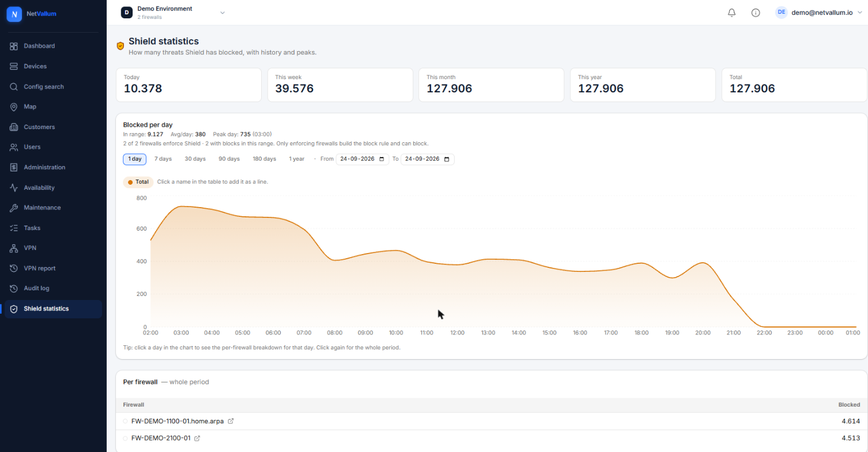868x452 pixels.
Task: Expand the Demo Environment selector chevron
Action: click(223, 13)
